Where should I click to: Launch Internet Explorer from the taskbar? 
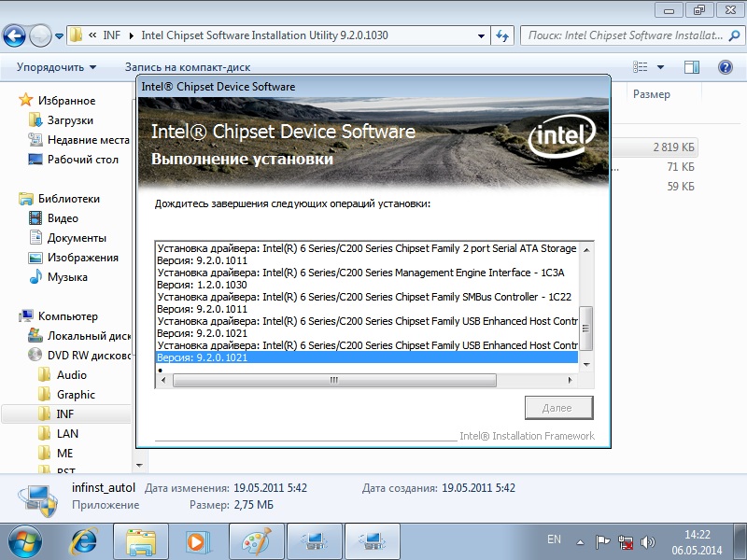click(x=84, y=542)
